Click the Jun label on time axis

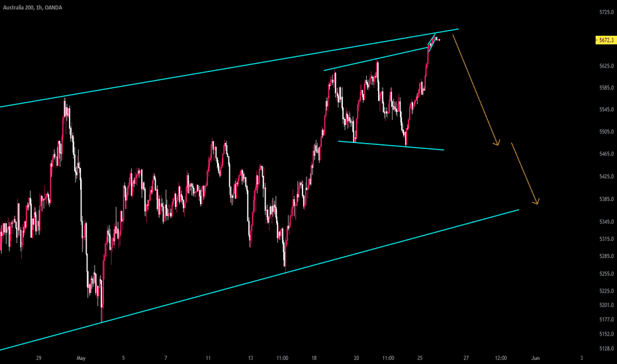pos(535,358)
